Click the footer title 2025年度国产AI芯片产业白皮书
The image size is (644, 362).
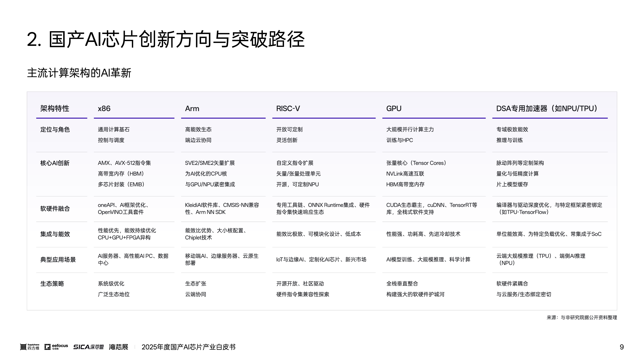click(x=189, y=347)
